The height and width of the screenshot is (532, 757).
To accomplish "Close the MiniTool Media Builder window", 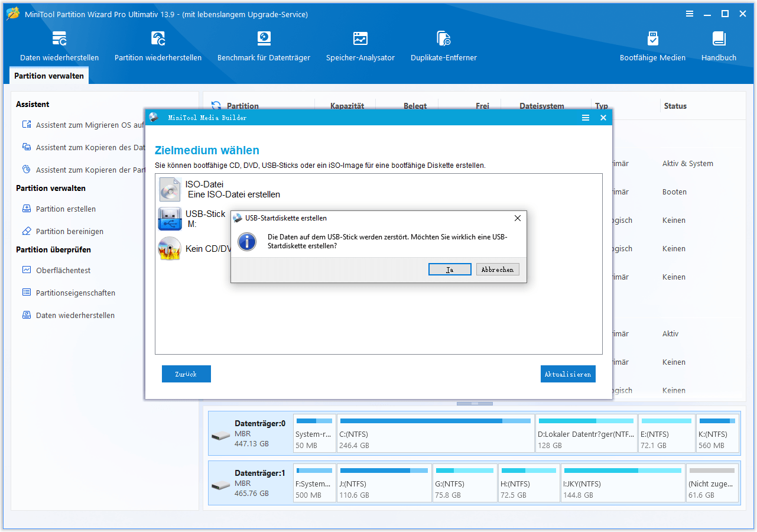I will (x=603, y=118).
